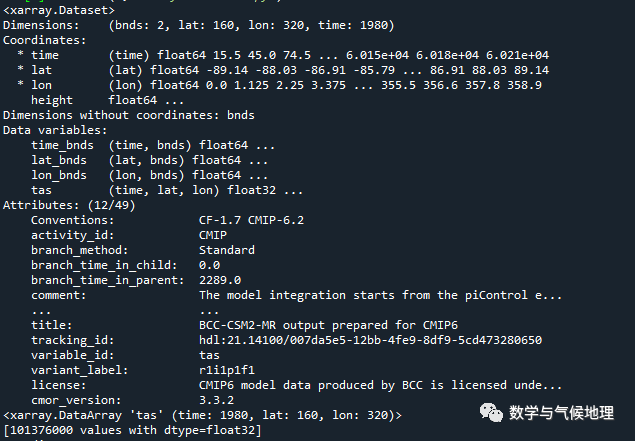Click the asterisk beside the time coordinate

point(20,55)
